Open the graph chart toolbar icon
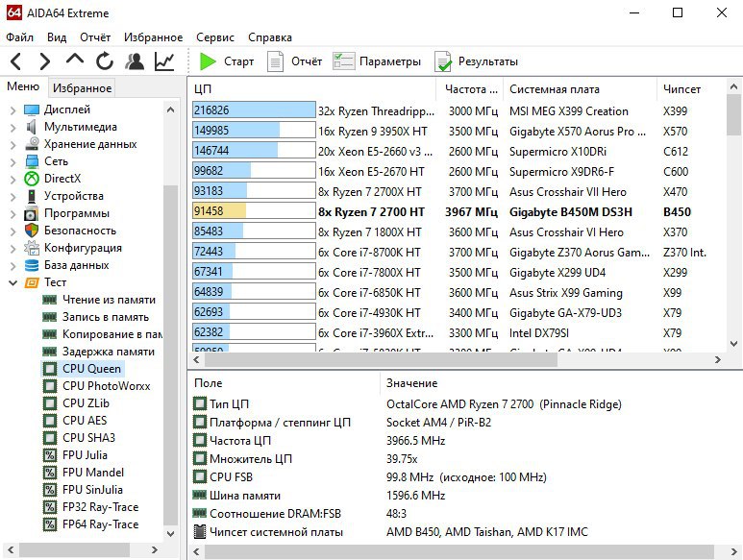743x560 pixels. (164, 61)
